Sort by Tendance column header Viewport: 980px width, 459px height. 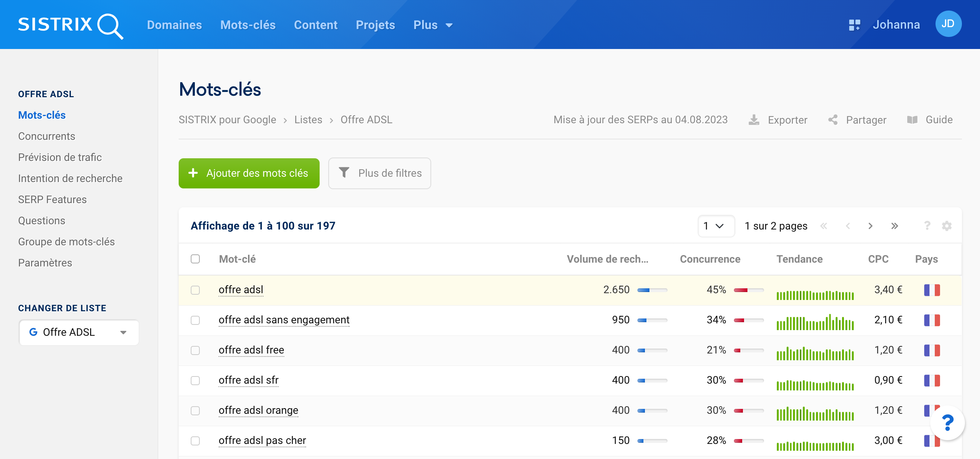point(799,259)
